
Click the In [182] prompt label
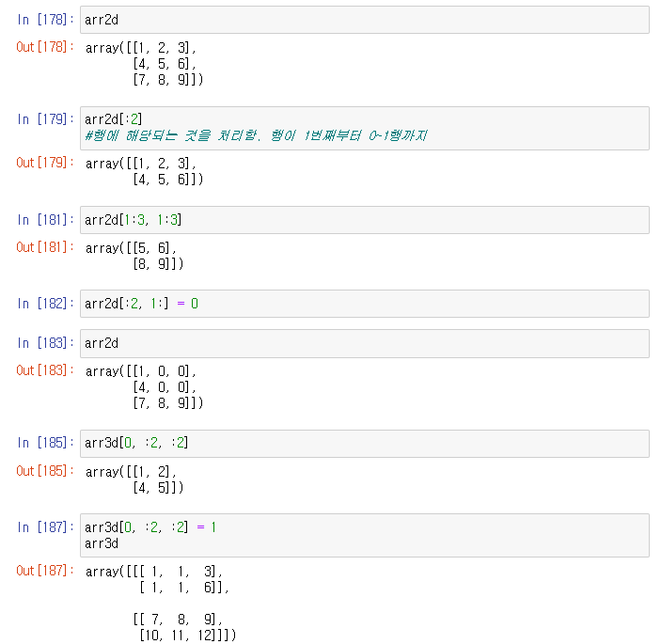45,303
